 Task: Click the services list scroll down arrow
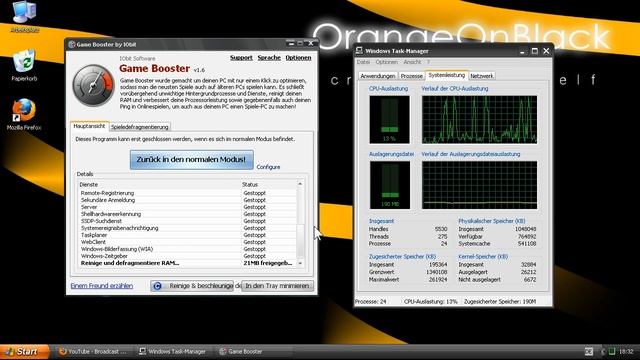(300, 263)
